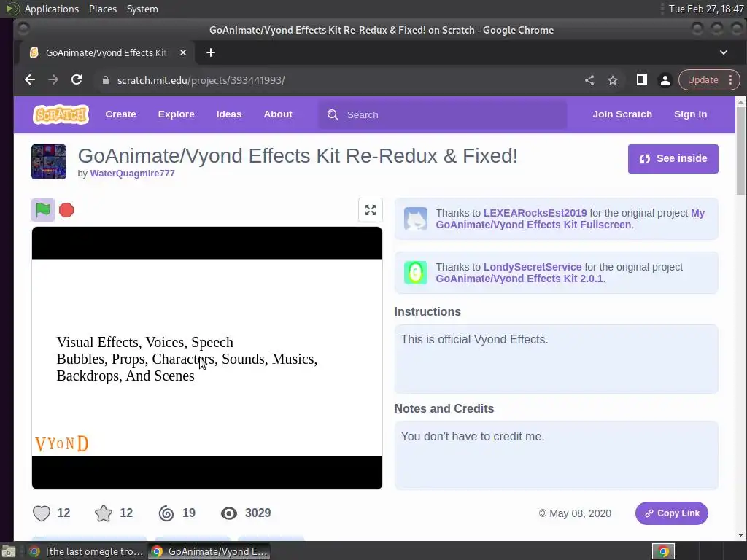Go forward in Chrome

(53, 80)
